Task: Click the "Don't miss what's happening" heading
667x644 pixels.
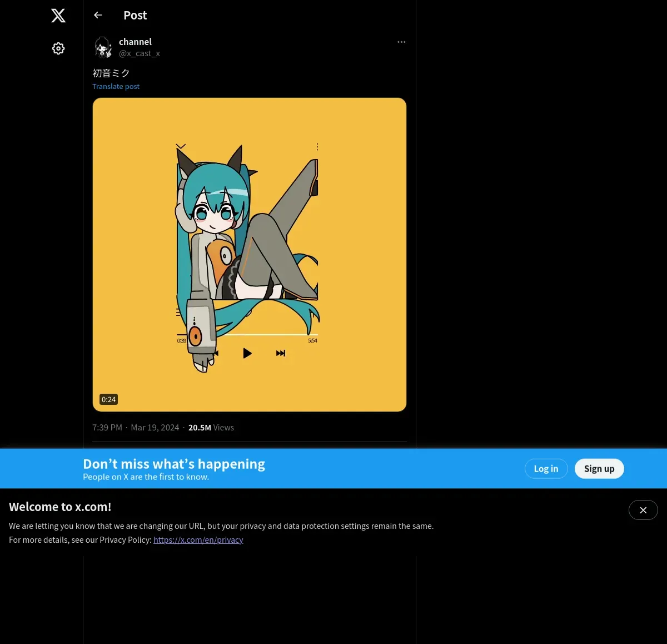Action: pos(174,464)
